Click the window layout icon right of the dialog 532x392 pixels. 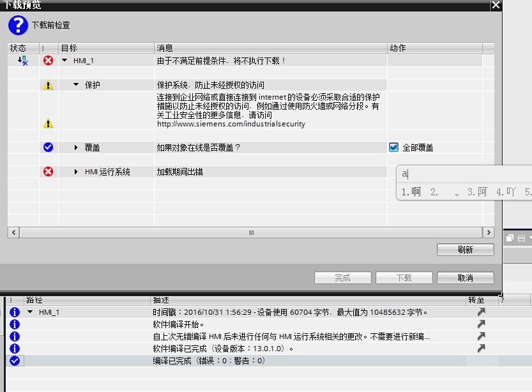pos(510,238)
